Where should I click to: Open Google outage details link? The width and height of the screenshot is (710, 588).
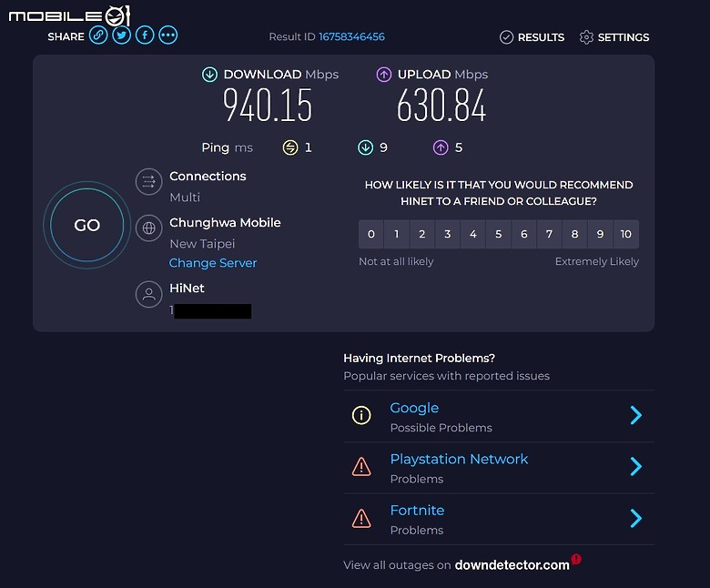click(414, 408)
